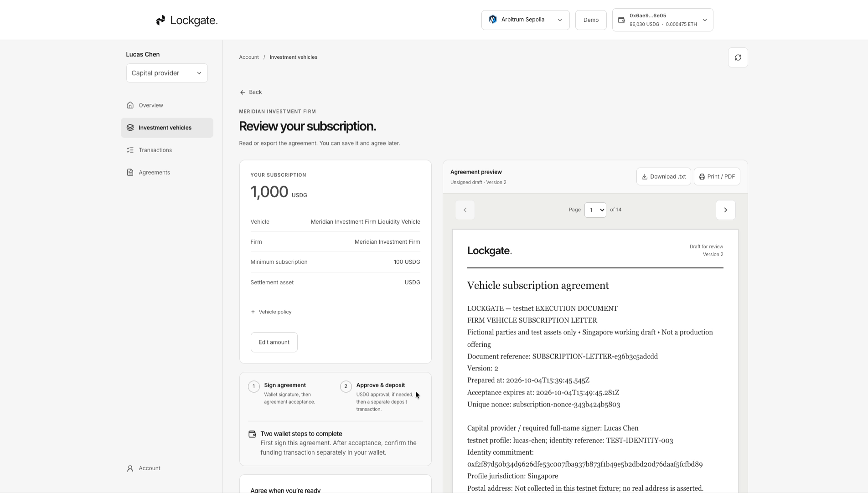Open the Capital provider role selector
This screenshot has height=493, width=868.
pyautogui.click(x=167, y=73)
